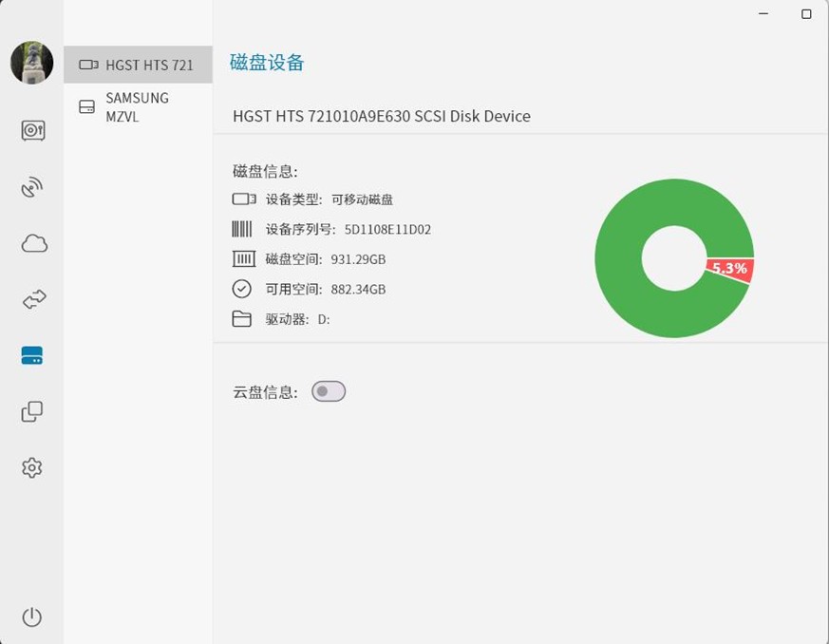The width and height of the screenshot is (829, 644).
Task: Select the disk devices sidebar icon
Action: pyautogui.click(x=32, y=356)
